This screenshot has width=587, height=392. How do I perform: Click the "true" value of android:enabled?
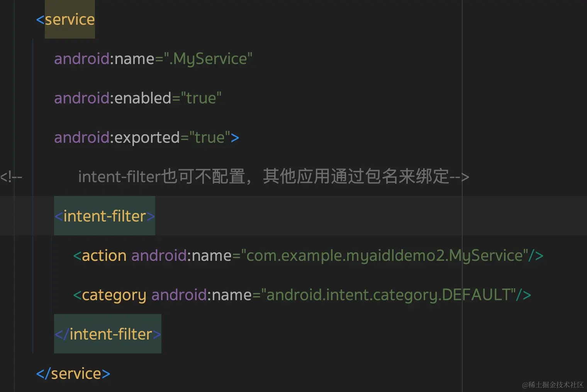201,98
